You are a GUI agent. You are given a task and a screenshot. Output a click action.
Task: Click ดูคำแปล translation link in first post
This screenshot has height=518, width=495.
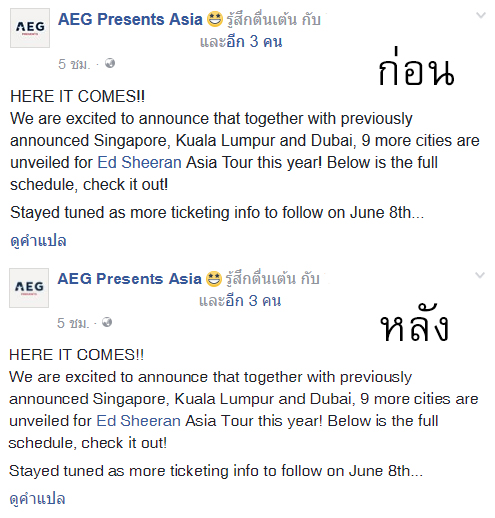[38, 241]
